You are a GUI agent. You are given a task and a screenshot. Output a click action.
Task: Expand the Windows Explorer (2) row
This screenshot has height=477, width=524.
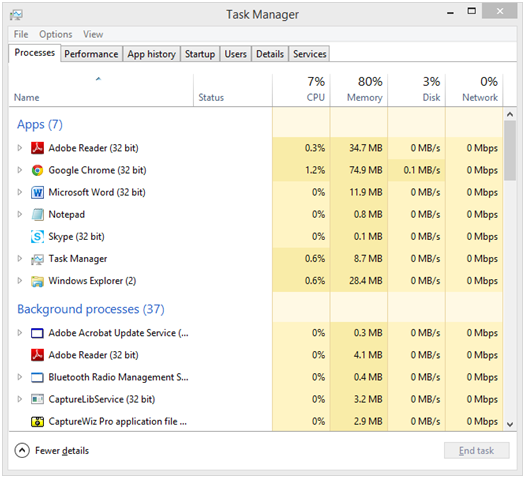(x=19, y=281)
